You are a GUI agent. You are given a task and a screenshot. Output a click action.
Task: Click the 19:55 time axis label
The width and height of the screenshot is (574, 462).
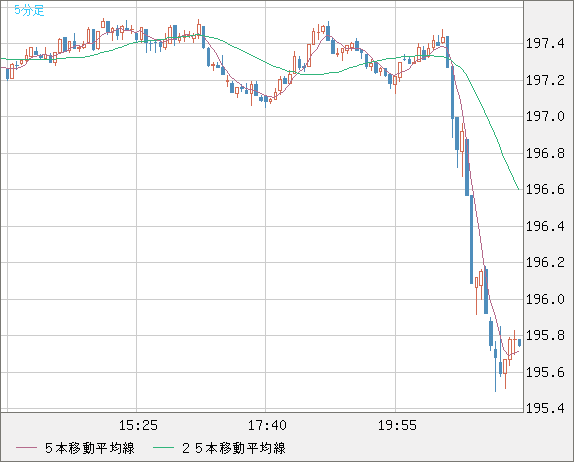[x=397, y=425]
